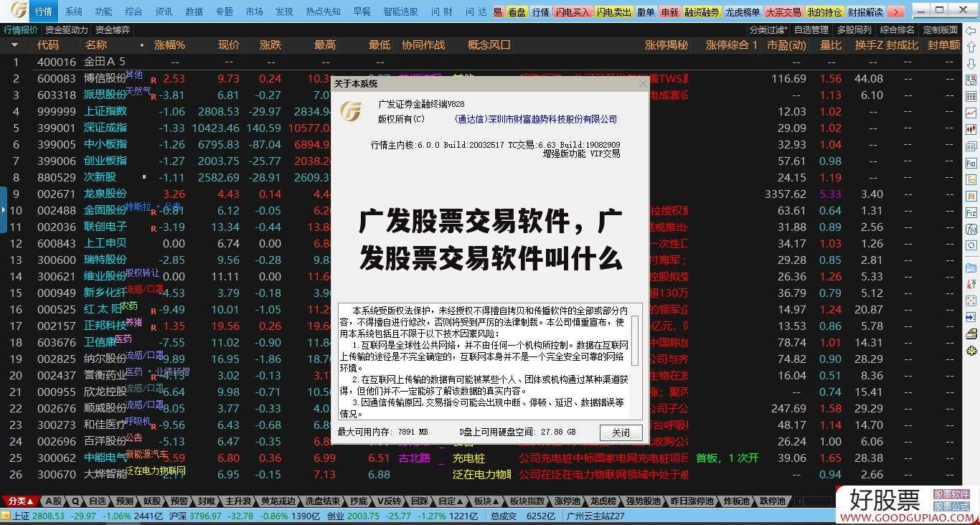Select the 龙虎榜 bottom tab

pyautogui.click(x=603, y=501)
